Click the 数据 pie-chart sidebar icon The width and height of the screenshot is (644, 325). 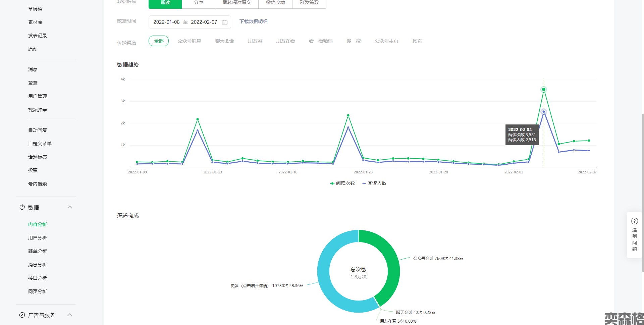[x=22, y=207]
